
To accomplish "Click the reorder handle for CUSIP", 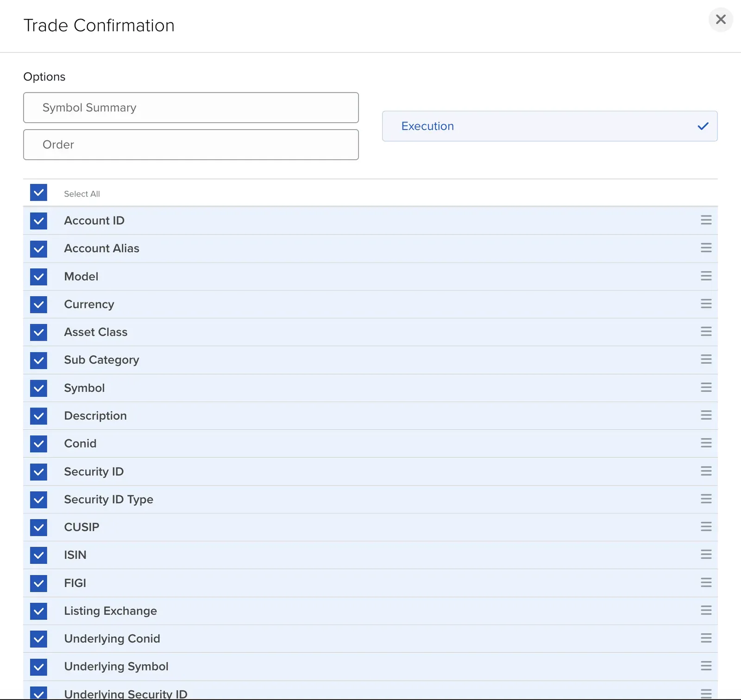I will click(706, 526).
